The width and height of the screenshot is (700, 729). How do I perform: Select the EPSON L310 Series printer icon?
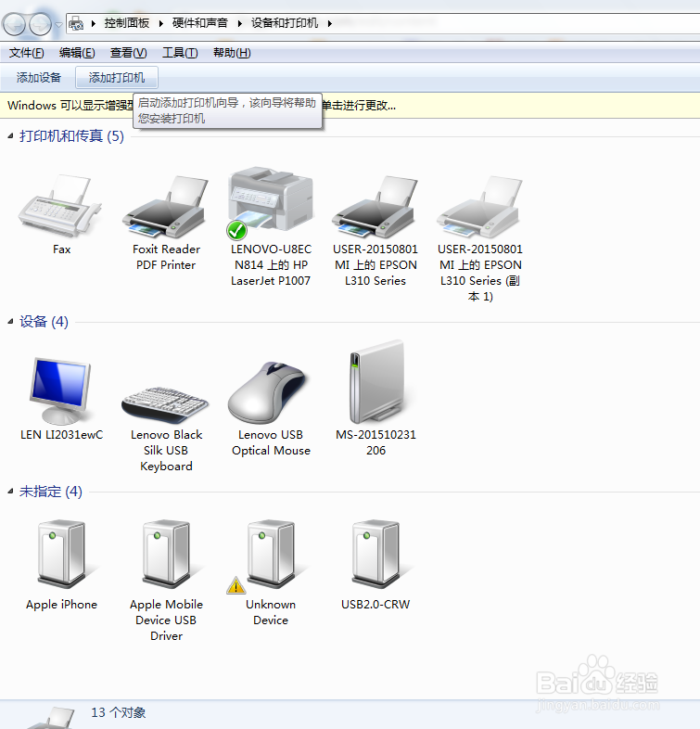click(375, 206)
